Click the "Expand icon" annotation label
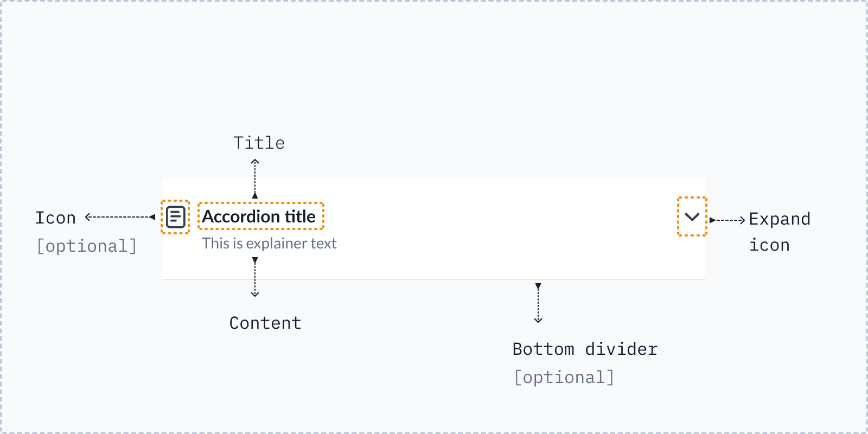The width and height of the screenshot is (868, 434). 780,232
